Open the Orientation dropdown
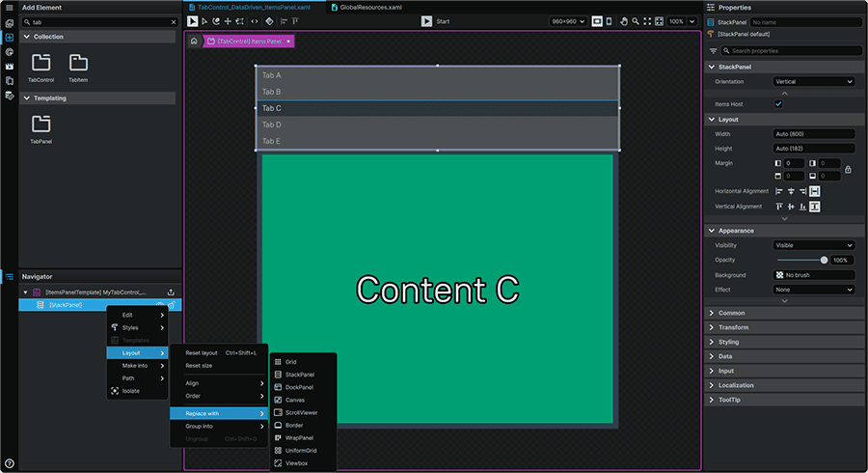 (814, 81)
